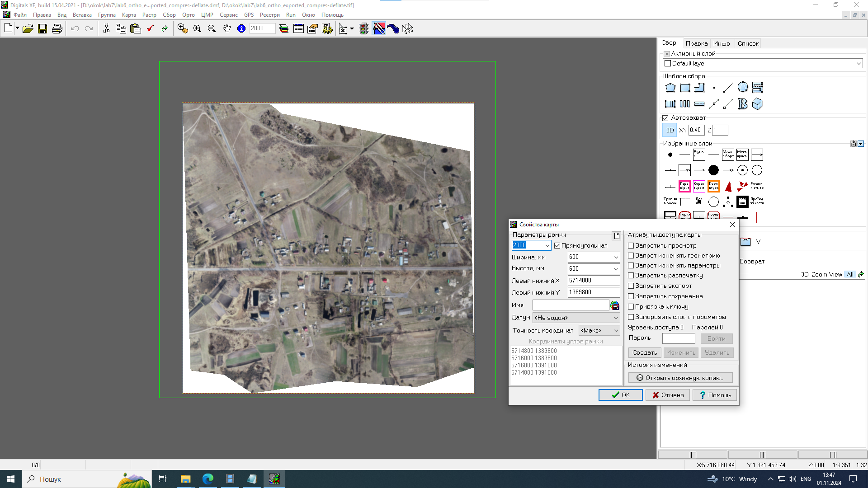Toggle the Прямоугольная checkbox
The height and width of the screenshot is (488, 868).
pos(557,246)
